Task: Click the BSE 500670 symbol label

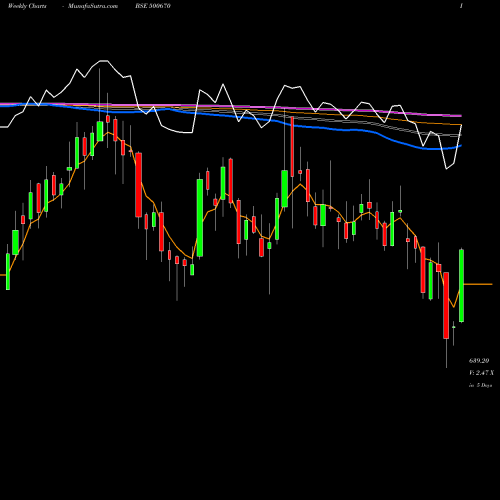Action: (x=153, y=6)
